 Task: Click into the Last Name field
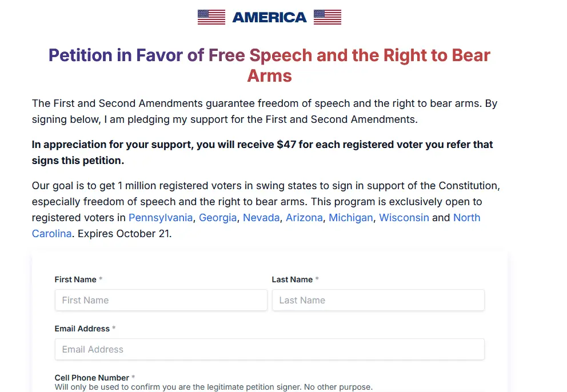click(378, 300)
